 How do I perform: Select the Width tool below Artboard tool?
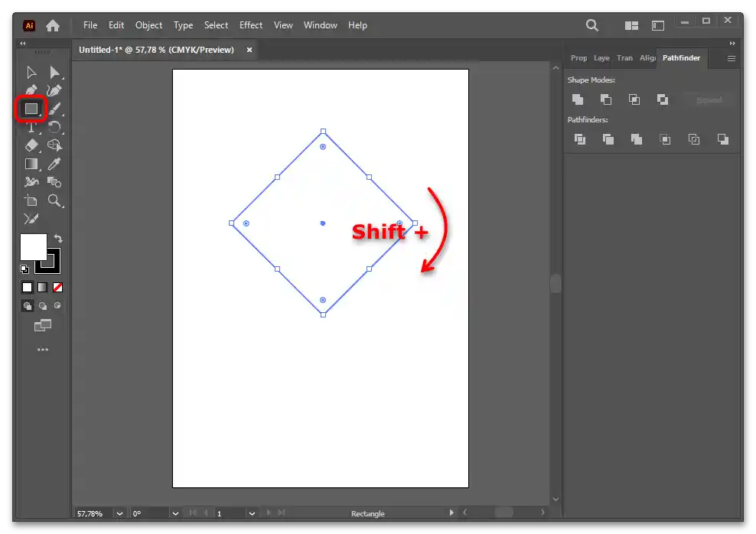pyautogui.click(x=31, y=219)
